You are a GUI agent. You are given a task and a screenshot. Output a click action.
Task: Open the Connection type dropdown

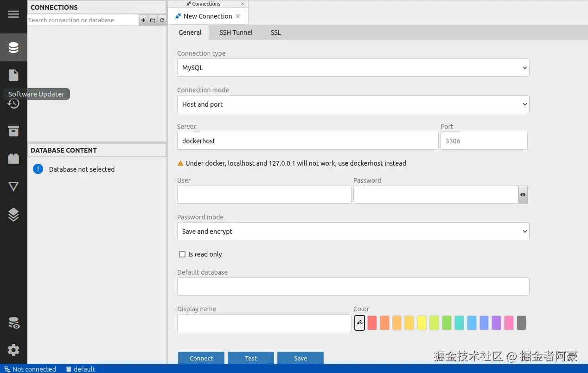pyautogui.click(x=353, y=68)
